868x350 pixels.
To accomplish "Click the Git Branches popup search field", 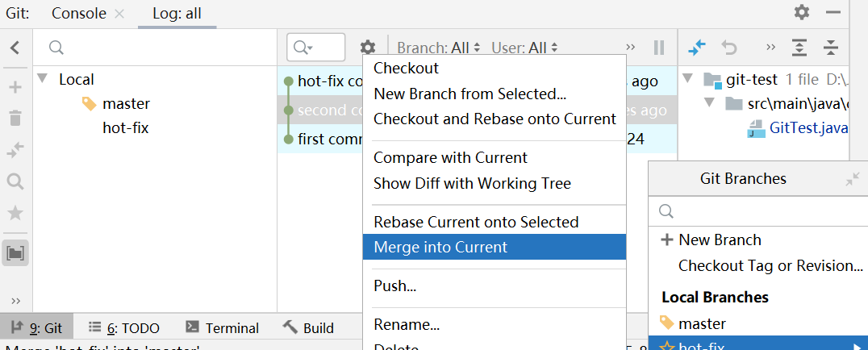I will (x=758, y=211).
